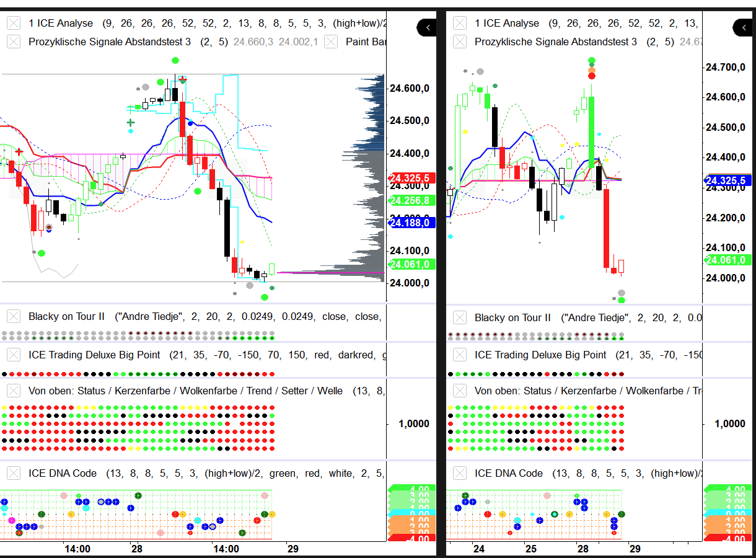Collapse left chart panel with black arrow
This screenshot has width=756, height=558.
pos(427,27)
